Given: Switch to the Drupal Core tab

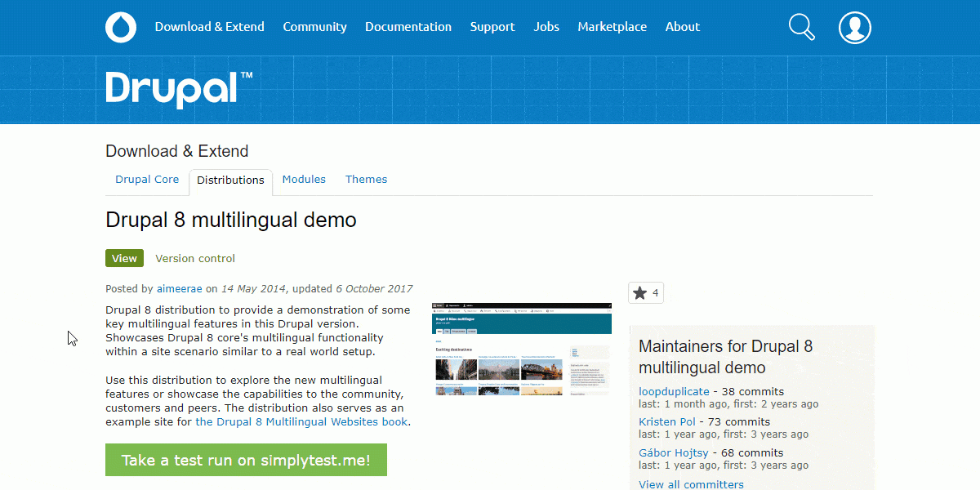Looking at the screenshot, I should pos(147,180).
